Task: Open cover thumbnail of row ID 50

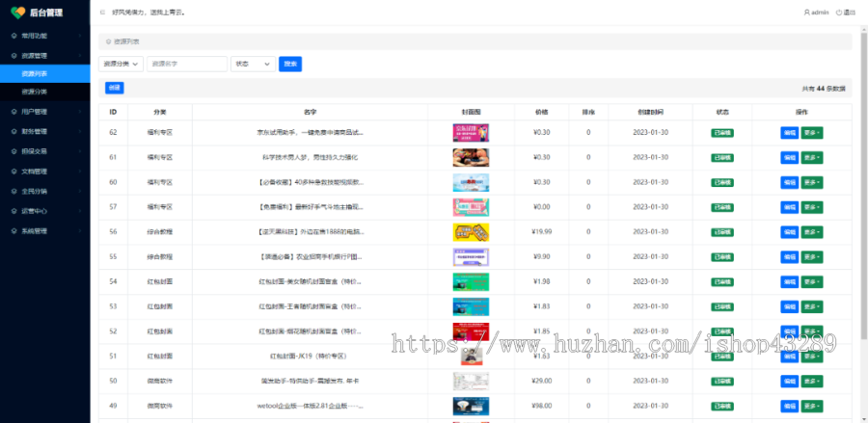Action: click(x=471, y=382)
